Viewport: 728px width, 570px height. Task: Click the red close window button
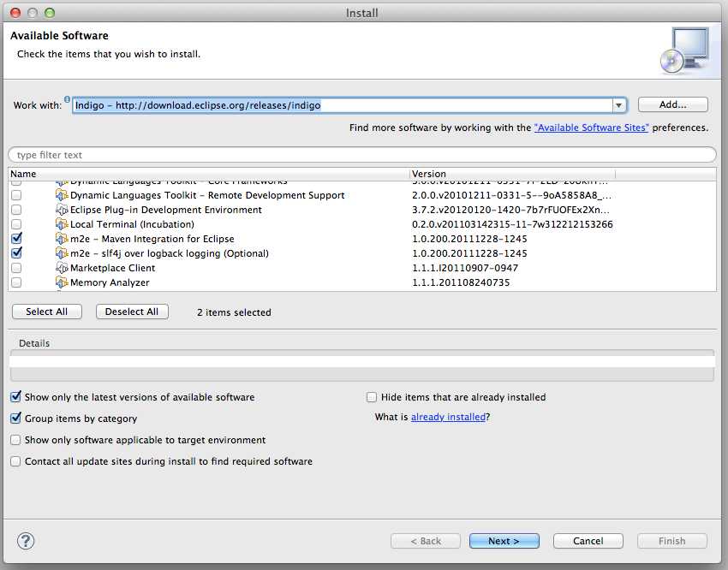coord(15,13)
